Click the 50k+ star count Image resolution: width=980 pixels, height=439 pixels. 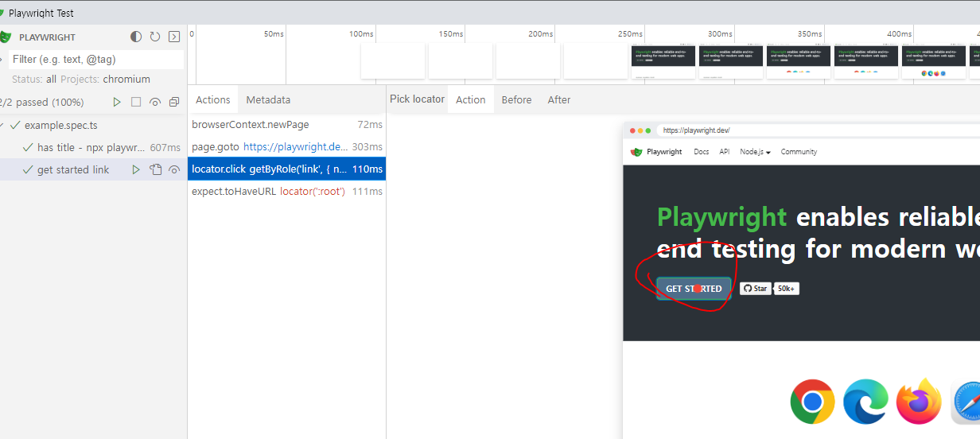pyautogui.click(x=787, y=288)
